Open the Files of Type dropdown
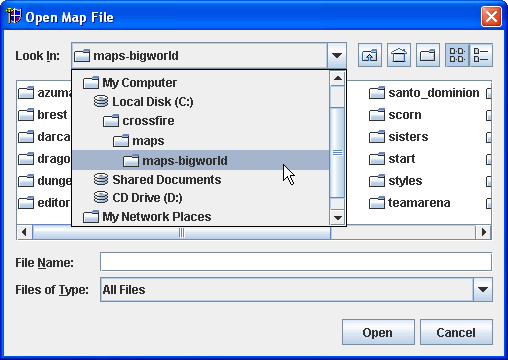508x360 pixels. pos(483,289)
